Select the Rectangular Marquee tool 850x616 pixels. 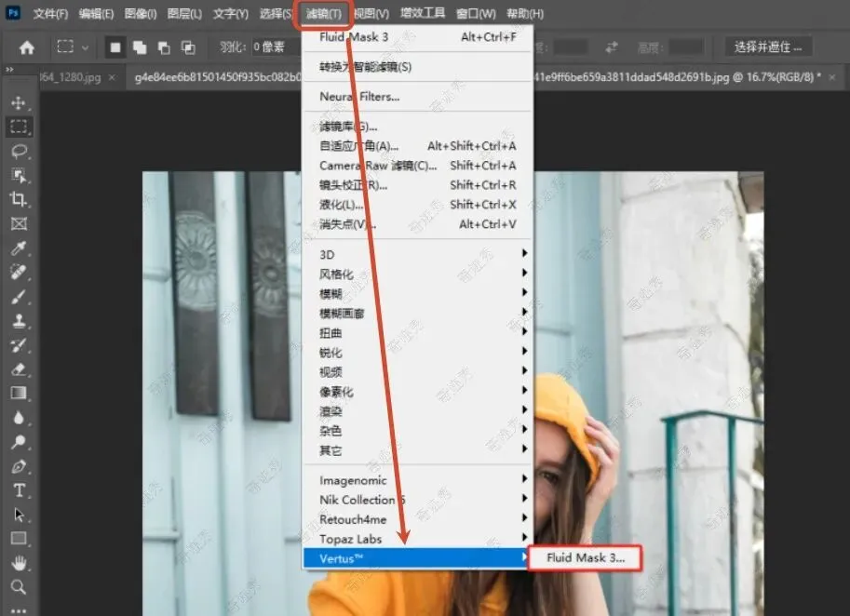point(19,127)
